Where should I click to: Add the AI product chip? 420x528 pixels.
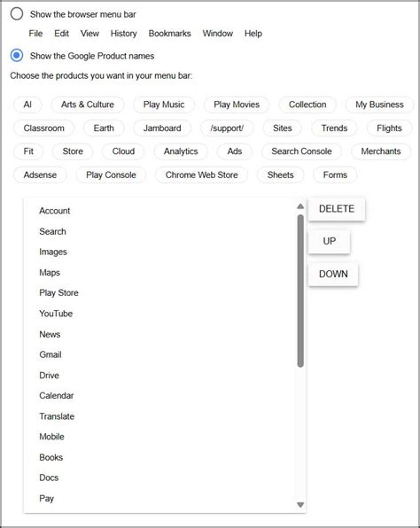tap(27, 105)
